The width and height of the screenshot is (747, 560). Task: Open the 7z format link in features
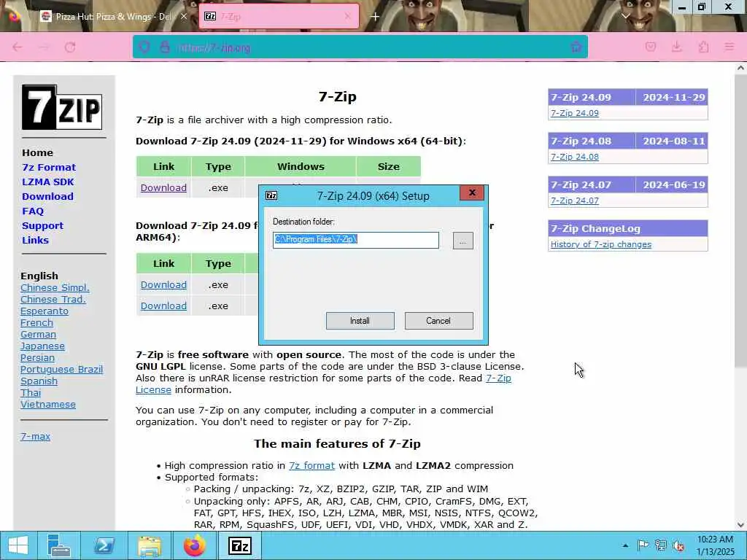[x=311, y=465]
